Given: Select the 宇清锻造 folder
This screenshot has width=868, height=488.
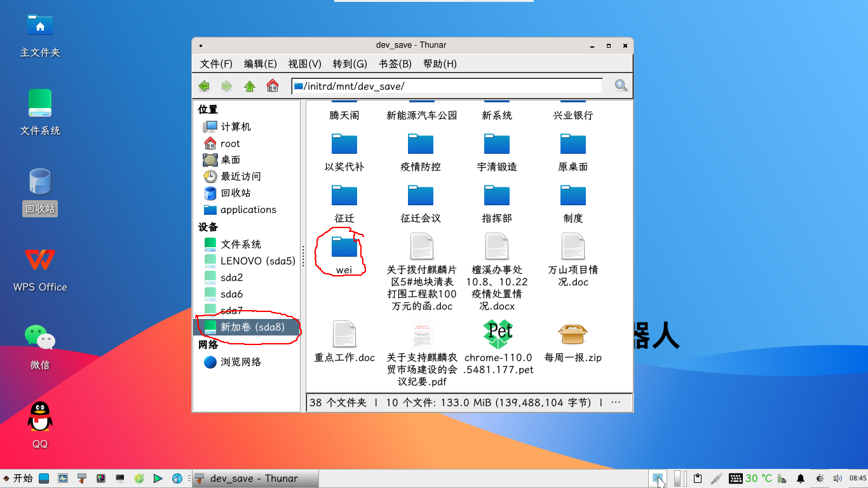Looking at the screenshot, I should pyautogui.click(x=497, y=152).
